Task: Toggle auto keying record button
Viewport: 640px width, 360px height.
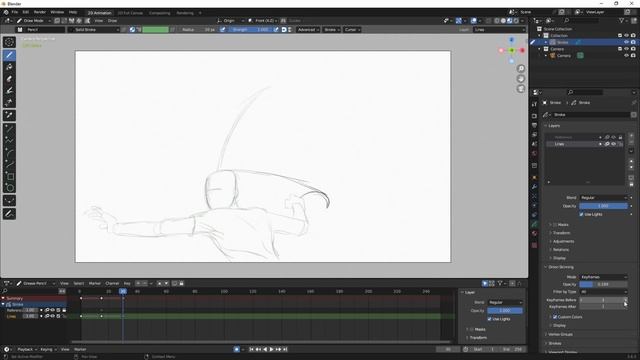Action: pyautogui.click(x=236, y=349)
